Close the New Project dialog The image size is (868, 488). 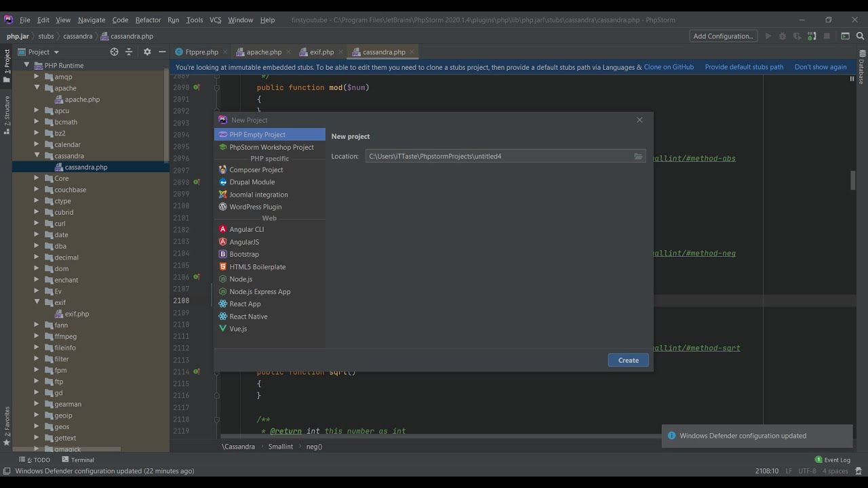coord(639,119)
